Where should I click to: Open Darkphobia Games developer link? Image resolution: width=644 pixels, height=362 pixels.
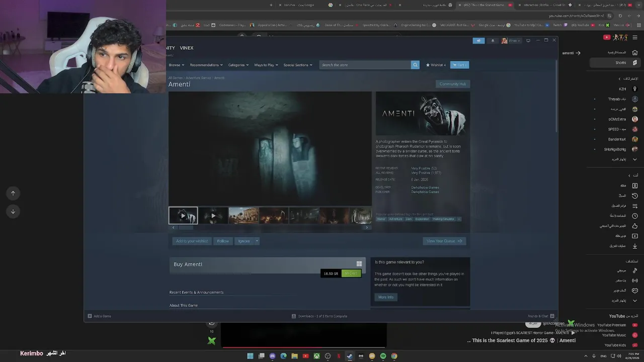click(x=425, y=188)
